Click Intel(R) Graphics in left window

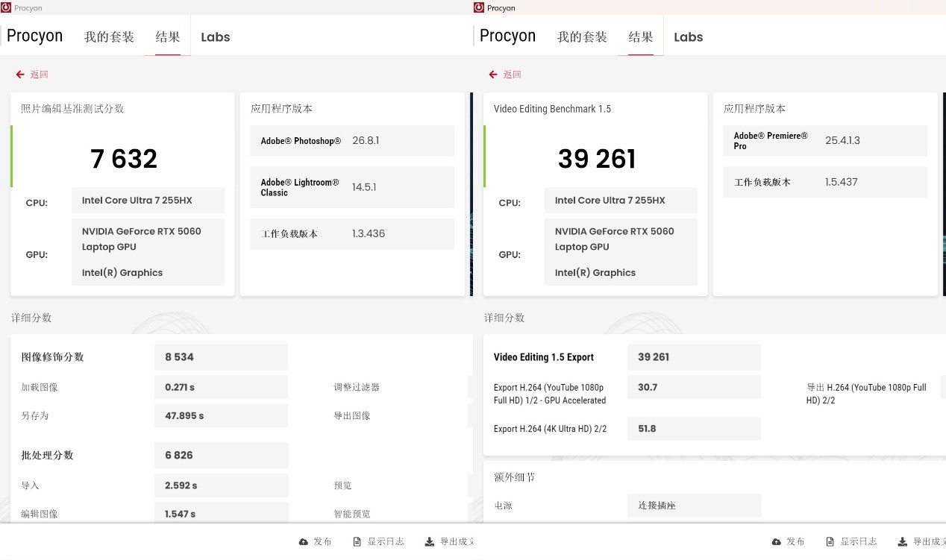tap(122, 273)
